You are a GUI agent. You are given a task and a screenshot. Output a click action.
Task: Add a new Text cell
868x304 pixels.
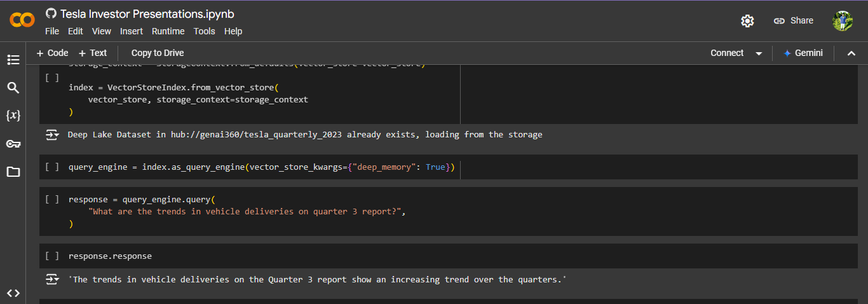pyautogui.click(x=93, y=53)
